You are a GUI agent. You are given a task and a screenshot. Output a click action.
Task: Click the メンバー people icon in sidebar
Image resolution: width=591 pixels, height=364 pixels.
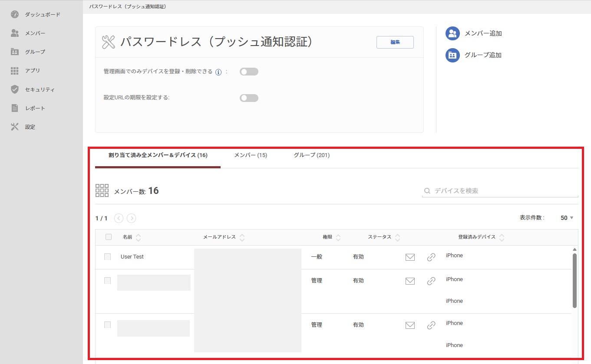15,33
